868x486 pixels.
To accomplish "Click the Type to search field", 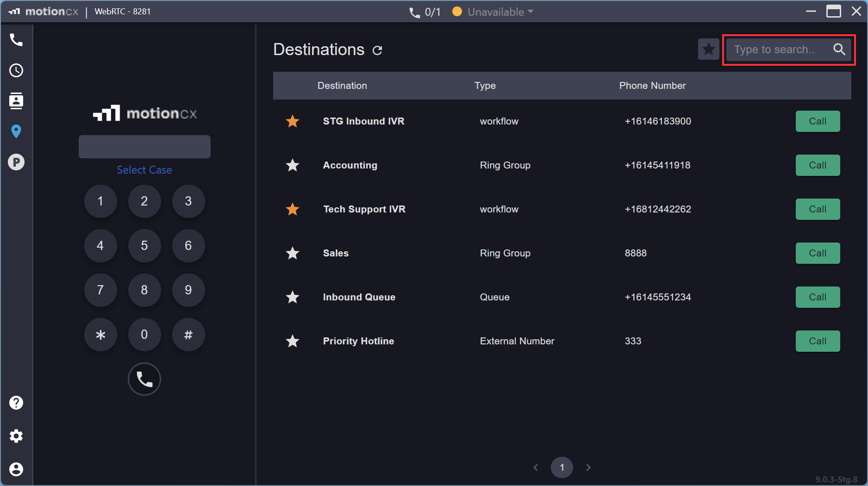I will (x=788, y=49).
